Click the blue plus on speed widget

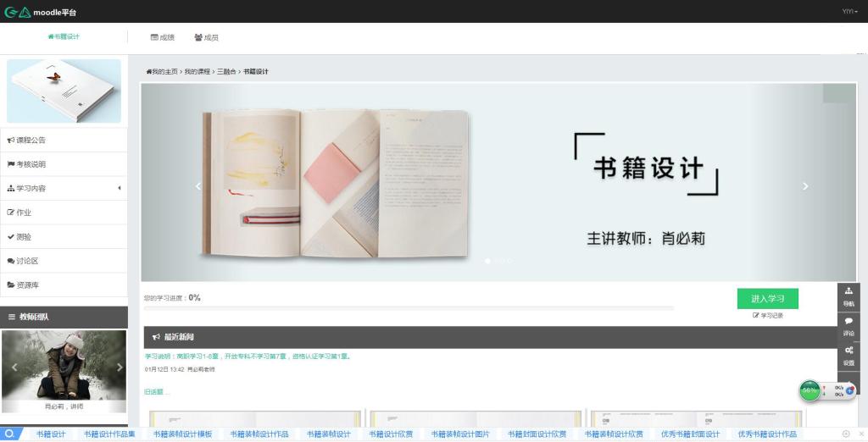850,391
